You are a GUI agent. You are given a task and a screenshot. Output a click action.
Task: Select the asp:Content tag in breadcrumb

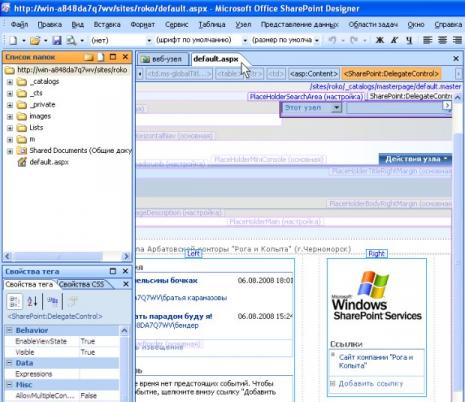314,74
